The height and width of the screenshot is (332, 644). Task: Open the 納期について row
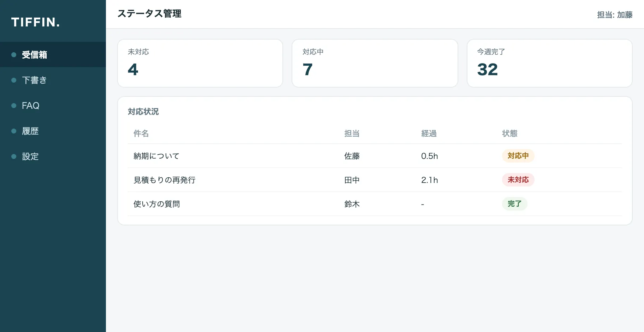375,156
